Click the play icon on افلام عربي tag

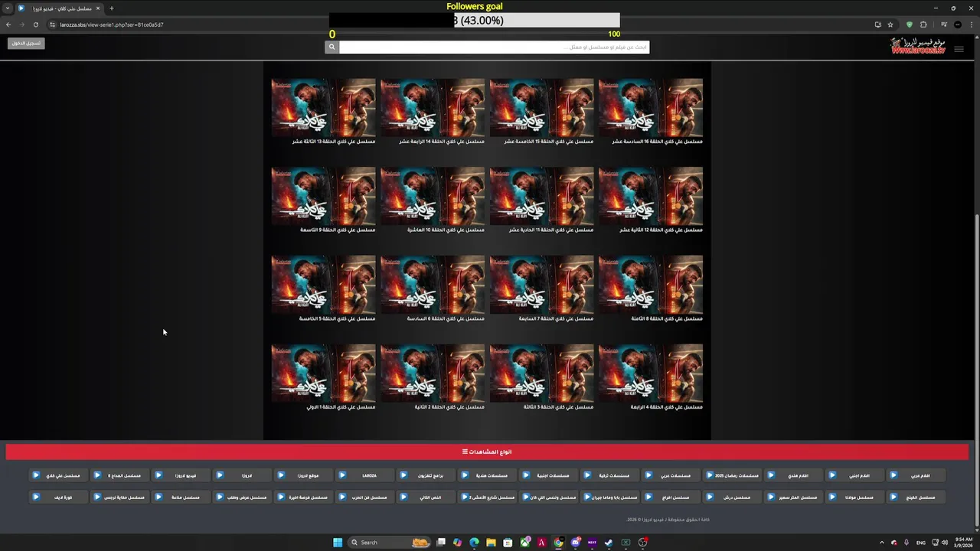tap(893, 475)
